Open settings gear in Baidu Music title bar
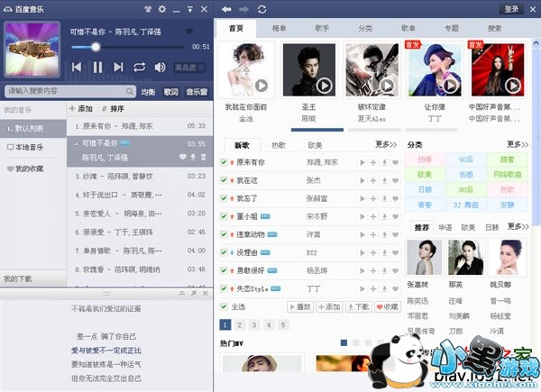Image resolution: width=541 pixels, height=392 pixels. (162, 9)
